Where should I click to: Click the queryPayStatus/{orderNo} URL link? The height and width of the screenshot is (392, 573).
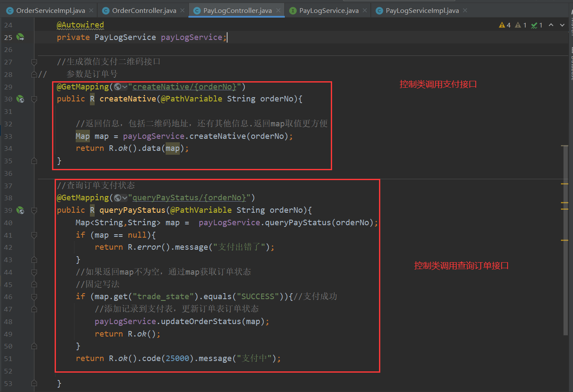point(189,198)
